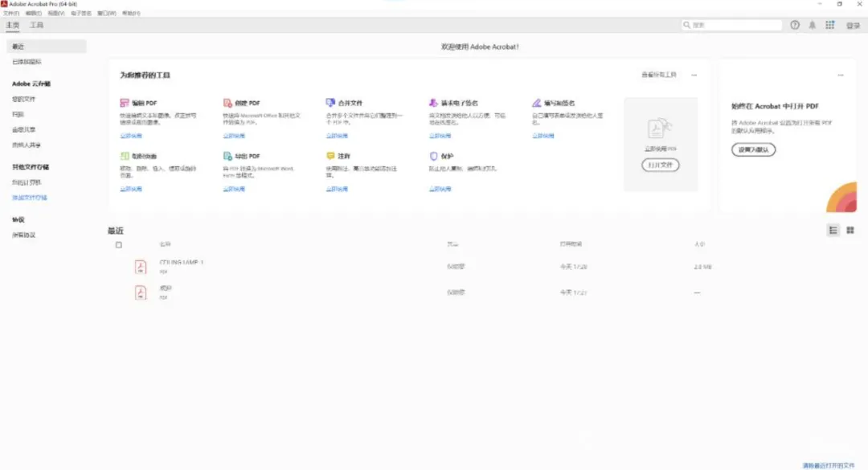Click 立即使用 link under 请求电子签名
The height and width of the screenshot is (470, 868).
[x=440, y=136]
